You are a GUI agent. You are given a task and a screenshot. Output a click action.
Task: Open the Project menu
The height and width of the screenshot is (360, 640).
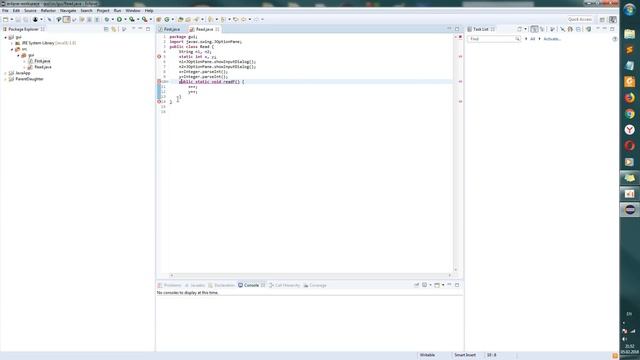click(103, 10)
